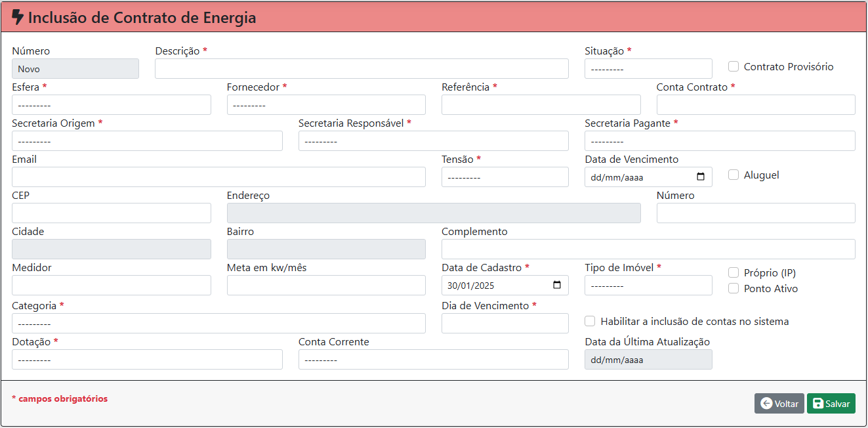
Task: Check Habilitar a inclusão de contas no sistema
Action: [x=590, y=321]
